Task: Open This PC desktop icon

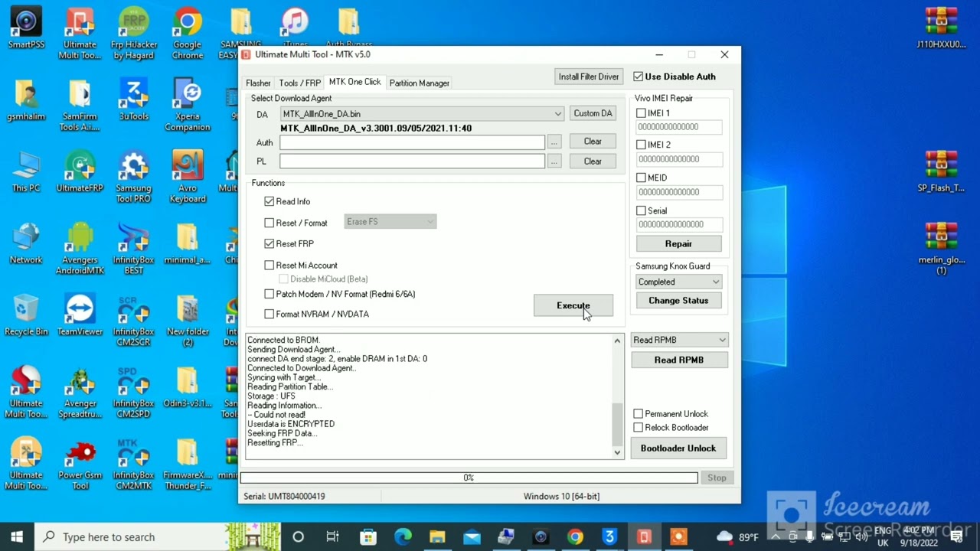Action: click(26, 172)
